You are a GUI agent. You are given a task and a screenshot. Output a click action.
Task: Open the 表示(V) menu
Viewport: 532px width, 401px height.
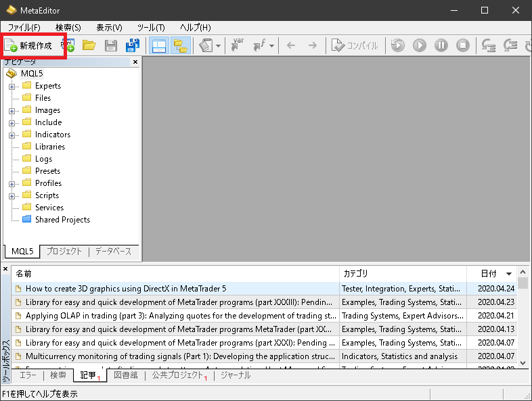point(109,28)
